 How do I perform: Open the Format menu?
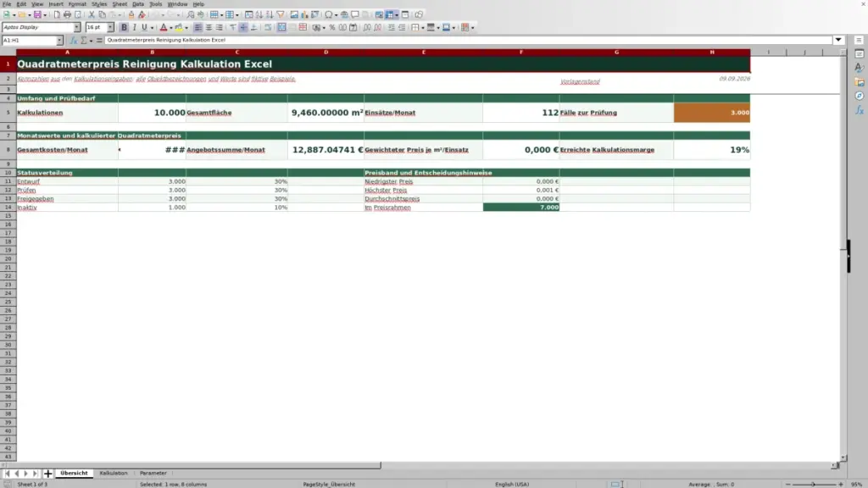tap(77, 4)
